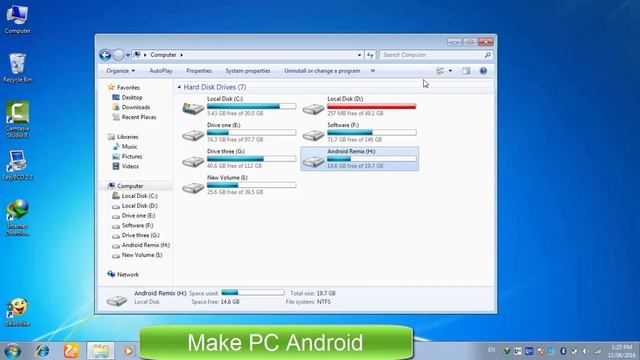Select Local Disk (C:) drive icon
Image resolution: width=640 pixels, height=360 pixels.
pos(193,109)
